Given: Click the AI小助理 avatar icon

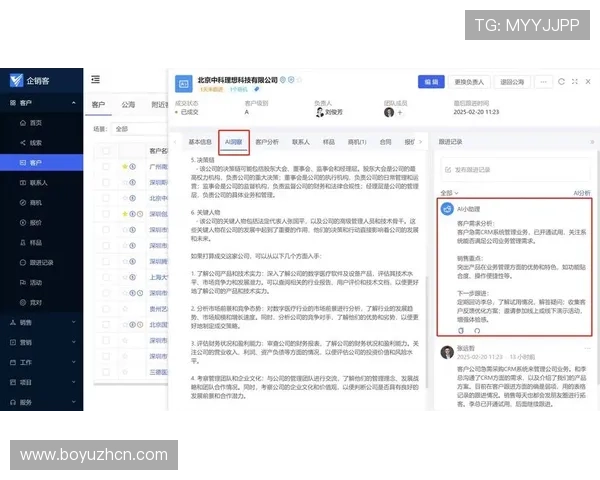Looking at the screenshot, I should pyautogui.click(x=447, y=209).
